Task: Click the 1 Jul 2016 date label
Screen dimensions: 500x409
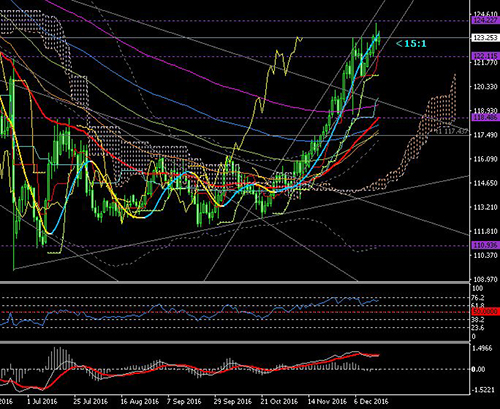Action: click(42, 401)
